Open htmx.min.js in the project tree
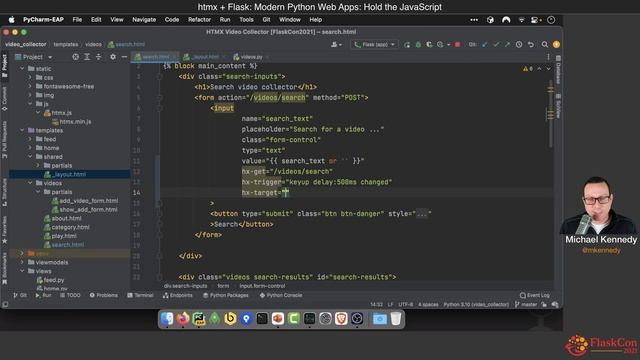 pyautogui.click(x=75, y=122)
